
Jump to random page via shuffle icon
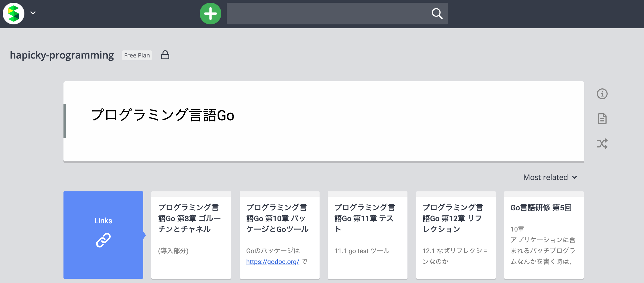pyautogui.click(x=602, y=144)
